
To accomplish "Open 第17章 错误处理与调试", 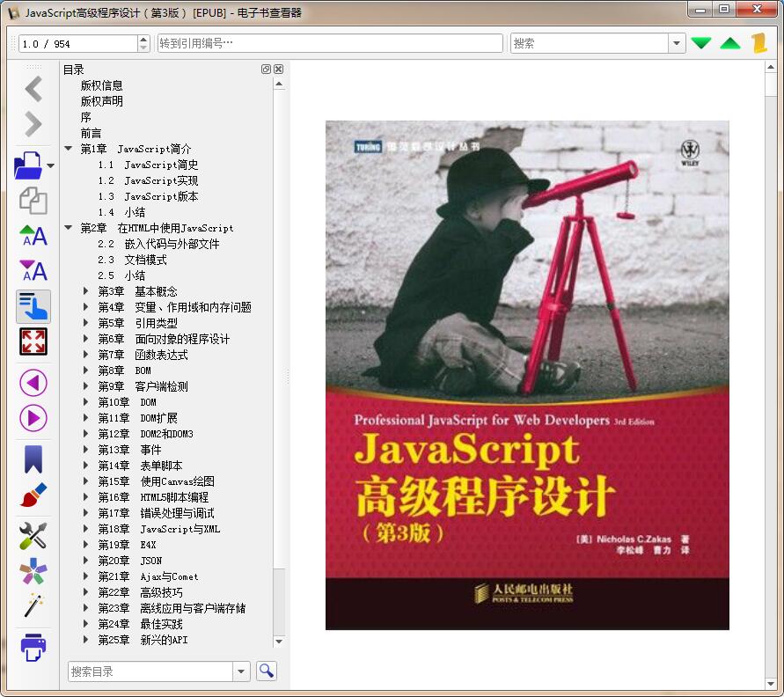I will pyautogui.click(x=156, y=513).
